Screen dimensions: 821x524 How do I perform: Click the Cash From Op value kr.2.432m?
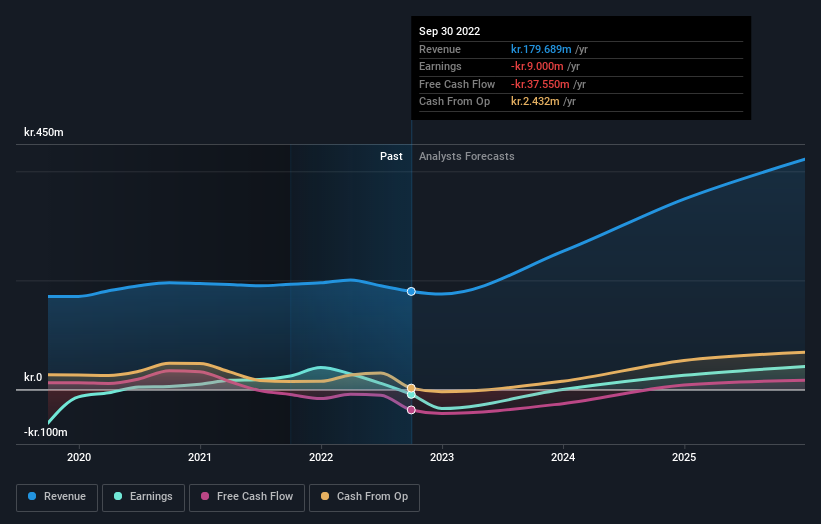pos(535,102)
